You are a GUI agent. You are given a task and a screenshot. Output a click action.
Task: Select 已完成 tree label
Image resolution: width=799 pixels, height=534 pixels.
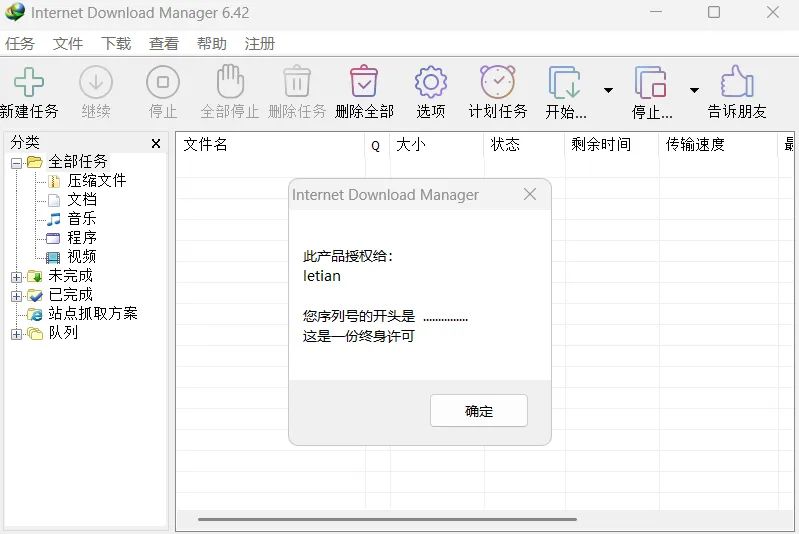pos(70,295)
